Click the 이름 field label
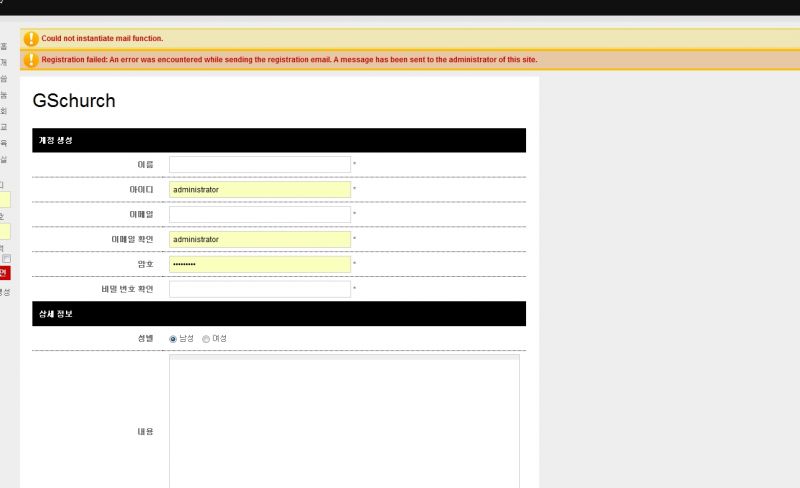The width and height of the screenshot is (800, 488). pos(145,164)
